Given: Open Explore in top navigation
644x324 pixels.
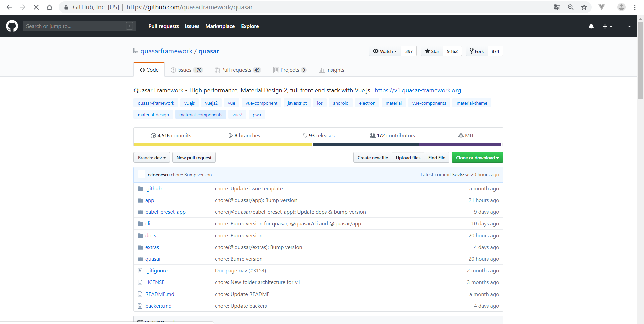Looking at the screenshot, I should click(250, 26).
